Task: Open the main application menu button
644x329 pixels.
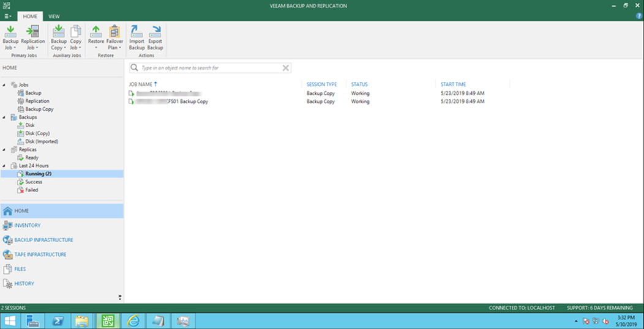Action: click(8, 17)
